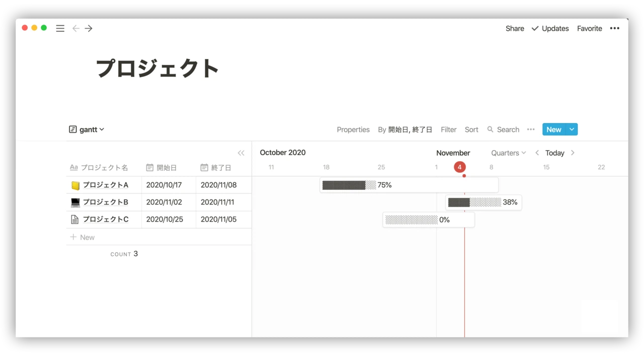This screenshot has height=353, width=644.
Task: Open the Quarters timescale dropdown
Action: tap(509, 153)
